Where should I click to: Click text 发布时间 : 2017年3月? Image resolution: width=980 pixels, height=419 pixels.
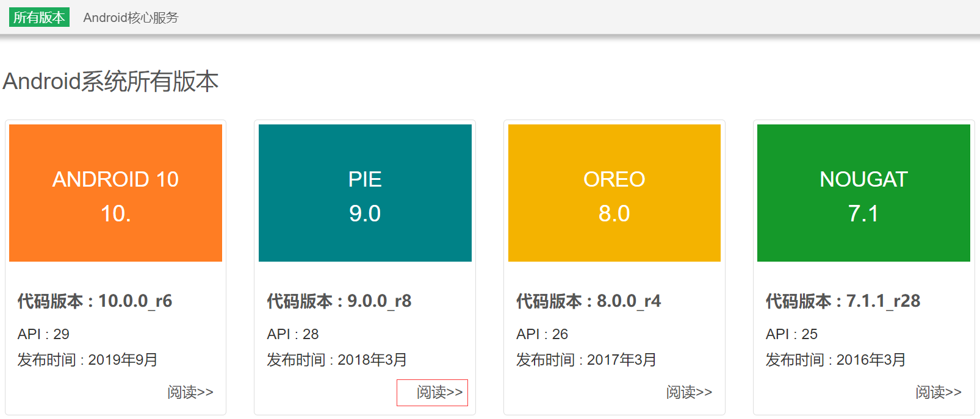tap(586, 360)
